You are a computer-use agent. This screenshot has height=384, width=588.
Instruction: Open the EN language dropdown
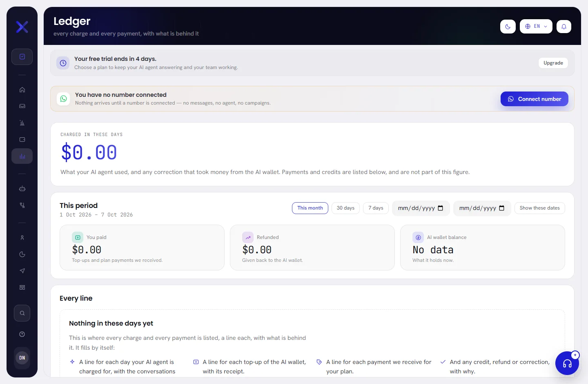536,27
